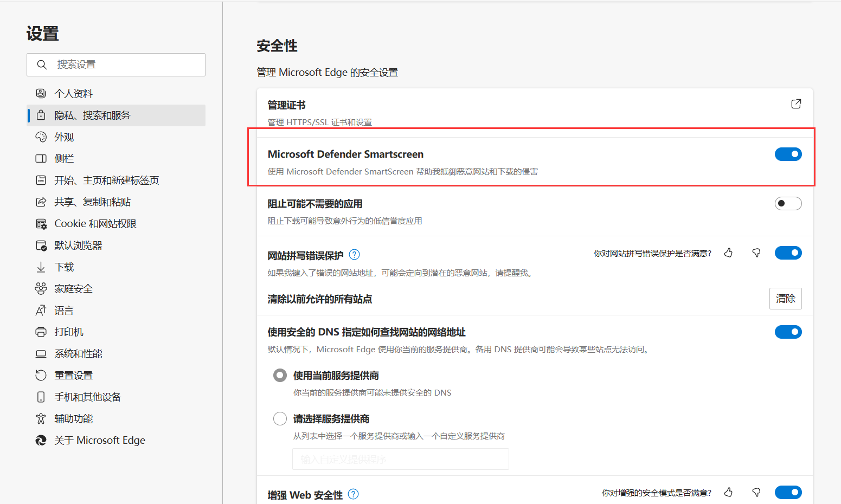Click the sidebar icon beside 侧栏
This screenshot has height=504, width=841.
click(x=41, y=158)
